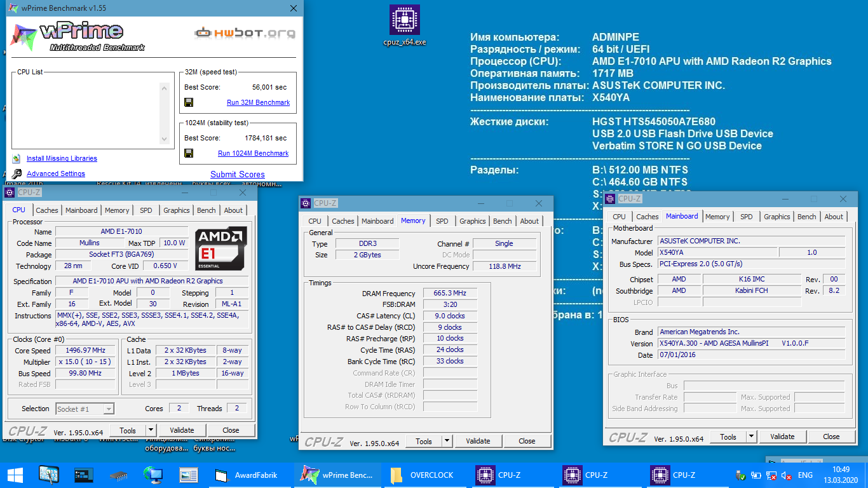Click the Uncore Frequency value 118.8 MHz

click(505, 266)
